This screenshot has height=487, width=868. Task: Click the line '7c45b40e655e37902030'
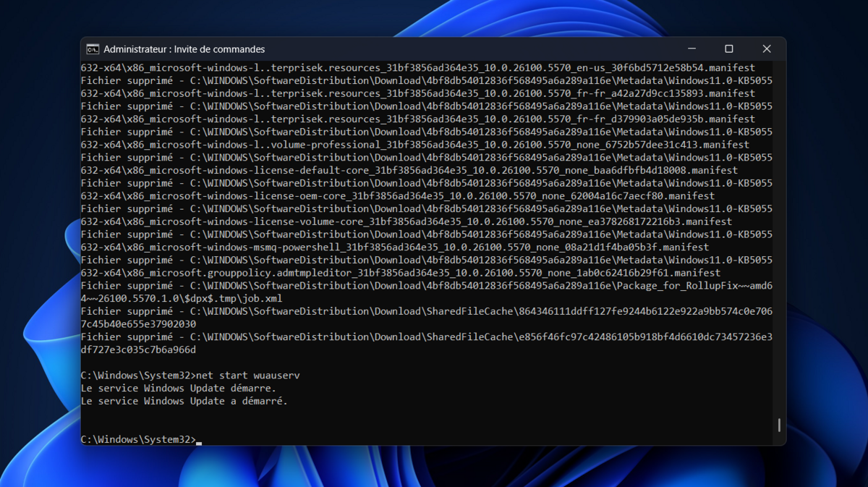[x=138, y=324]
